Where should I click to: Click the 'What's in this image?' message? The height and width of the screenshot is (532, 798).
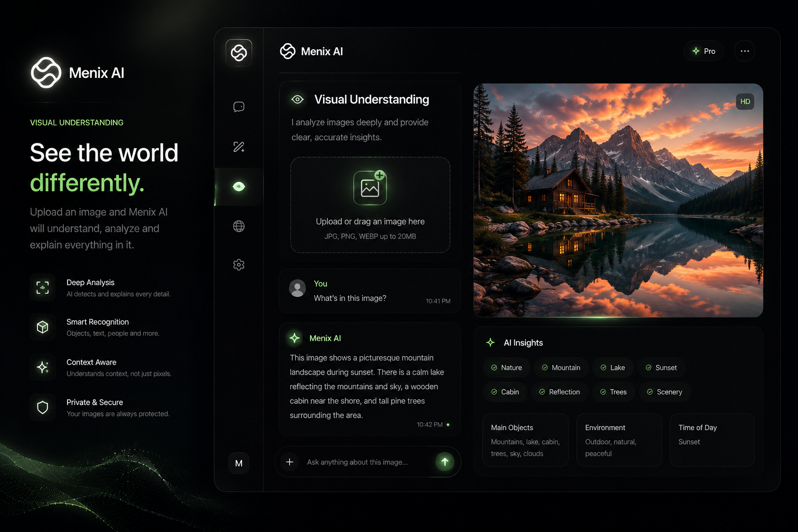[x=350, y=298]
